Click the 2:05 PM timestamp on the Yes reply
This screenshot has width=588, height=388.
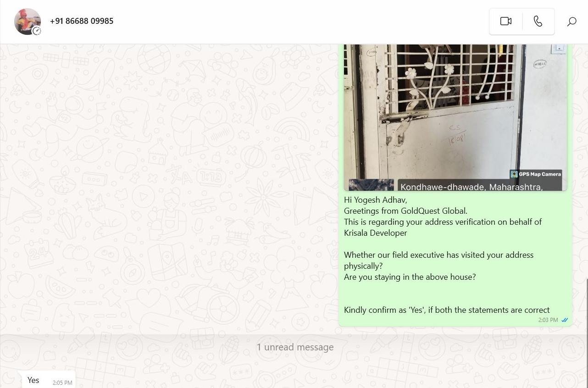tap(62, 383)
